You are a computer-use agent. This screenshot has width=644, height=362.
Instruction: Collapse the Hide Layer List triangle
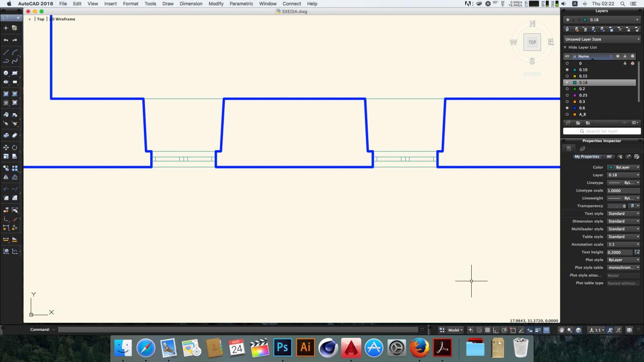565,47
